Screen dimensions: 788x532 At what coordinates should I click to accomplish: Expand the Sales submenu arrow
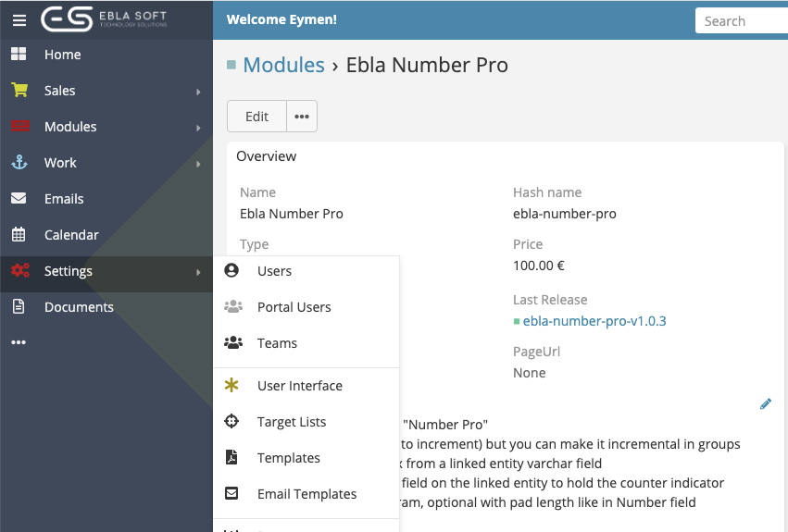point(198,92)
